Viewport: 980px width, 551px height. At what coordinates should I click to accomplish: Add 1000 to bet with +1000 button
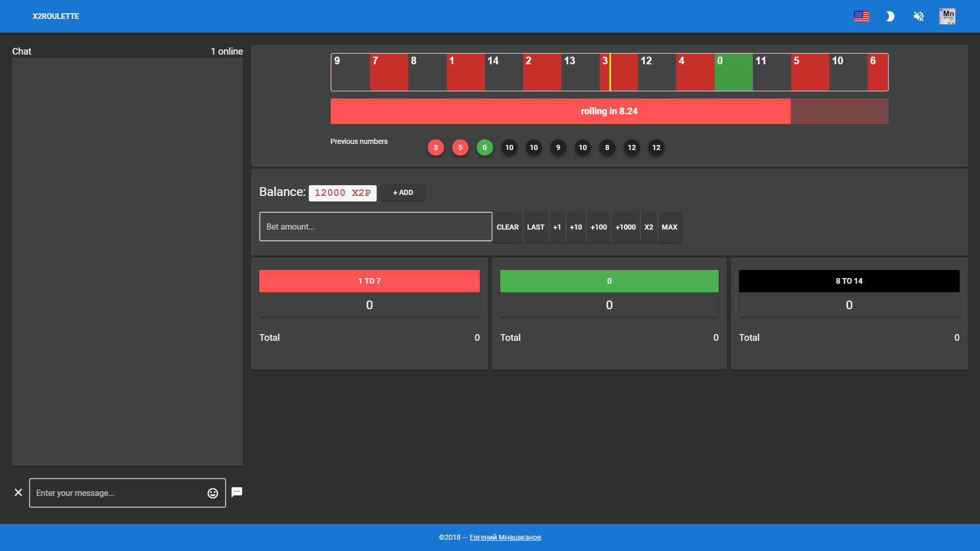[x=625, y=227]
